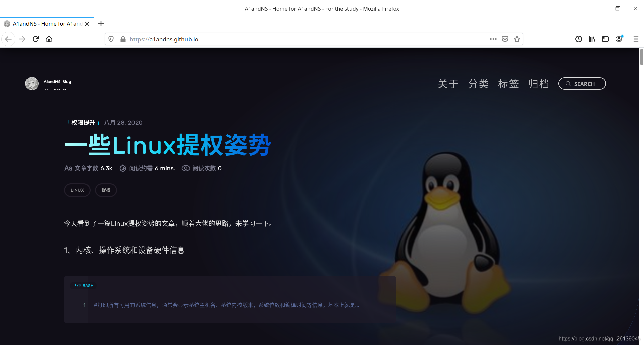Open the 归档 navigation menu item

pyautogui.click(x=539, y=84)
